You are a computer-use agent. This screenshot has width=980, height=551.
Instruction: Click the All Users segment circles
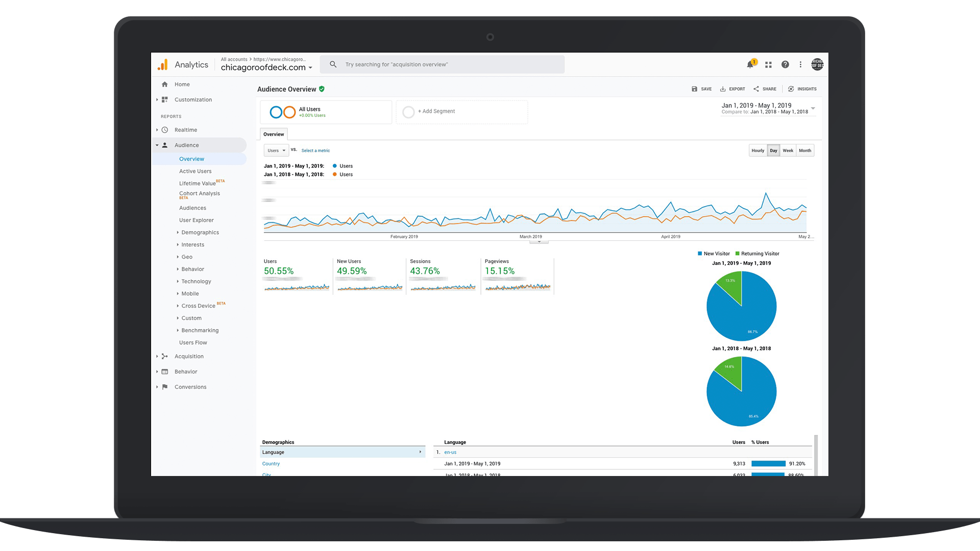(283, 112)
